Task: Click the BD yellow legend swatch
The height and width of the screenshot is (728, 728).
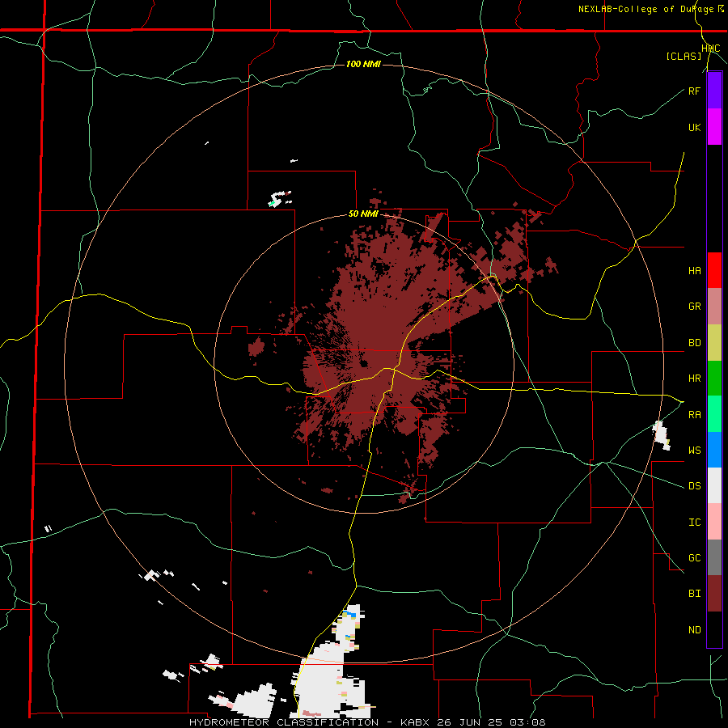Action: tap(714, 343)
